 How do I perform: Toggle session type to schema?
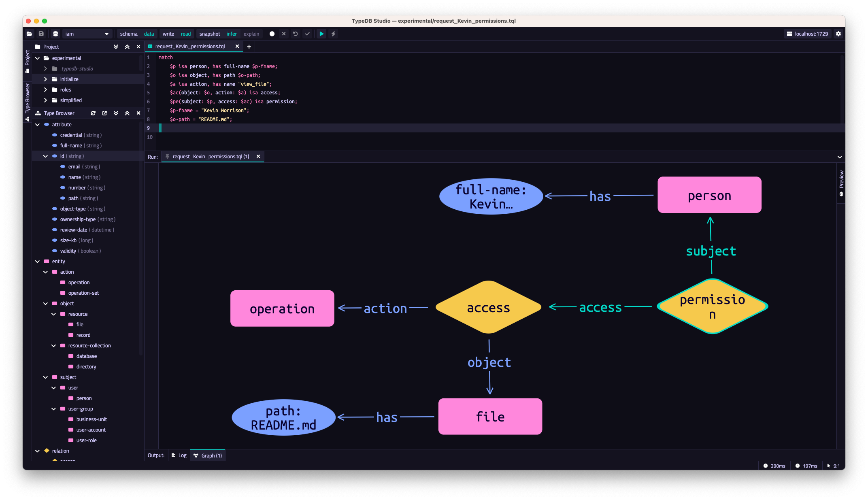click(x=129, y=34)
